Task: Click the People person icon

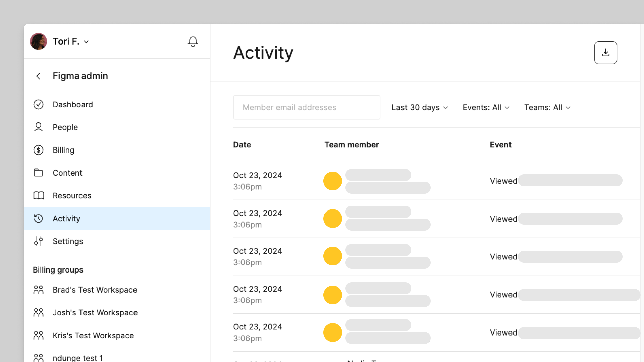Action: point(39,127)
